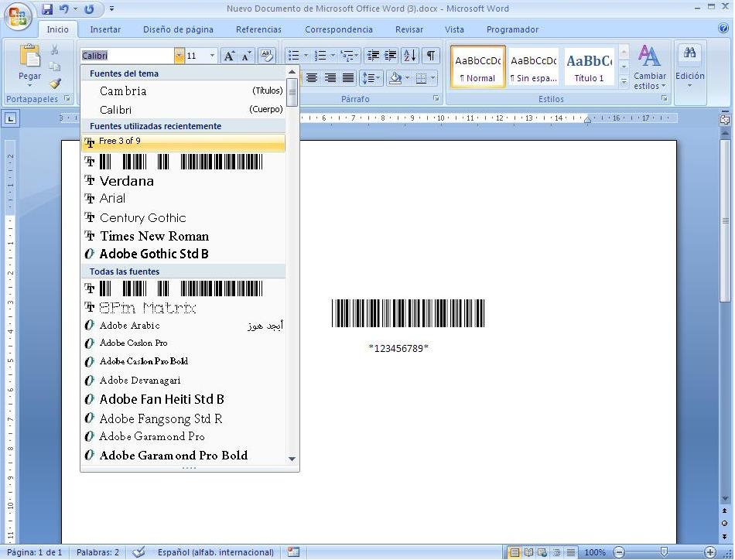735x560 pixels.
Task: Switch to the Correspondencia tab
Action: [339, 29]
